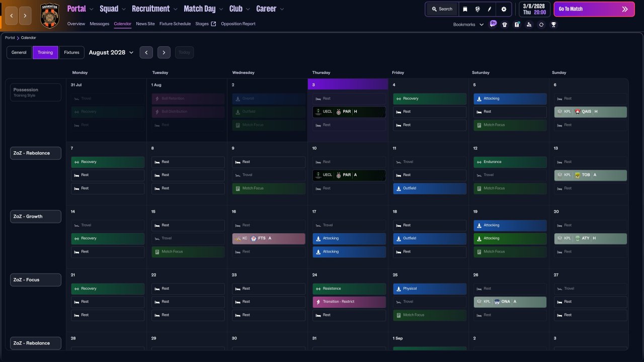The width and height of the screenshot is (644, 362).
Task: Open the Fixture Schedule tab
Action: click(x=175, y=24)
